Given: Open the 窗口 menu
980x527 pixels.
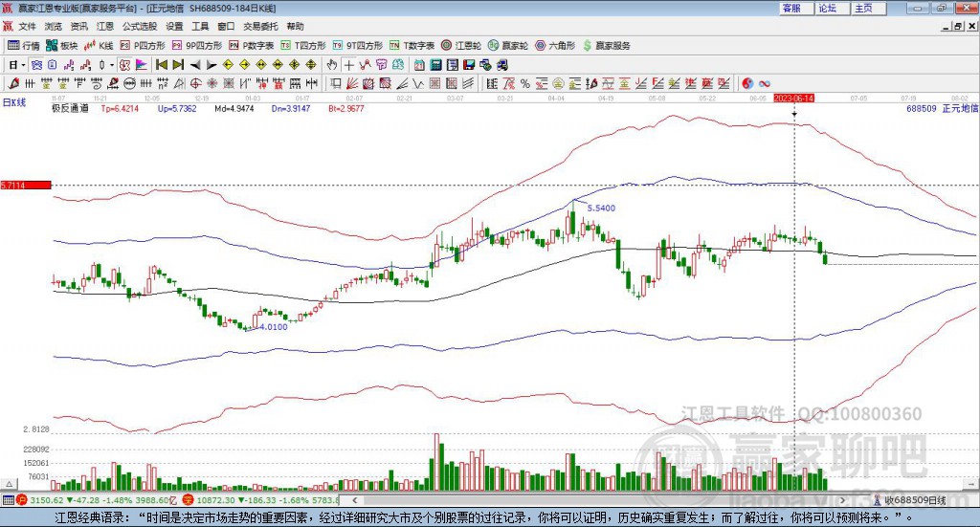Looking at the screenshot, I should tap(226, 26).
